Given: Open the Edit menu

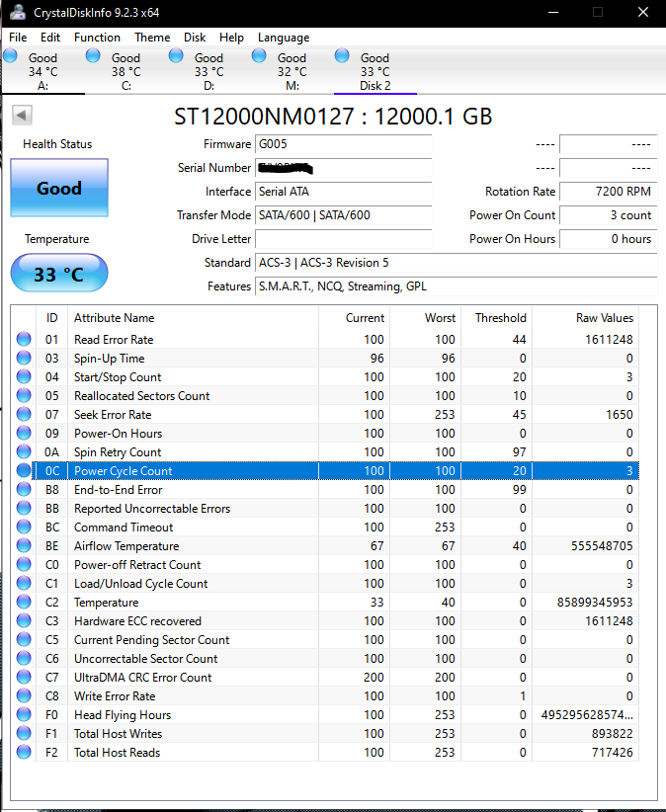Looking at the screenshot, I should coord(50,38).
